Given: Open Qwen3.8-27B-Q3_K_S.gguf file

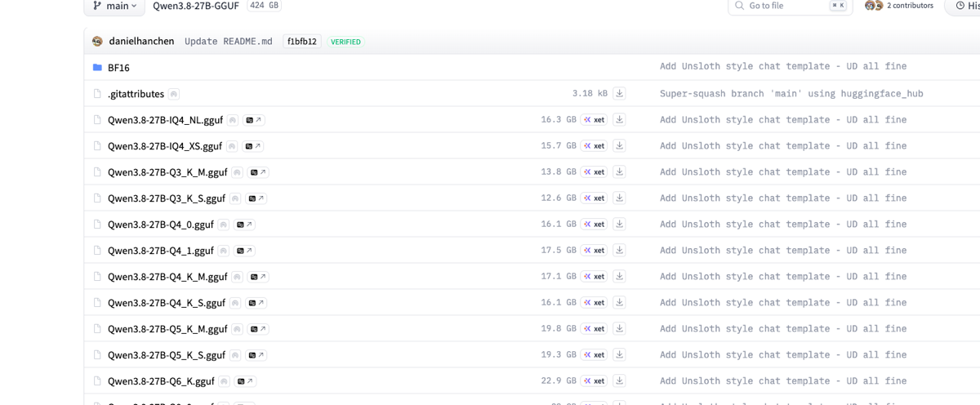Looking at the screenshot, I should [x=167, y=198].
